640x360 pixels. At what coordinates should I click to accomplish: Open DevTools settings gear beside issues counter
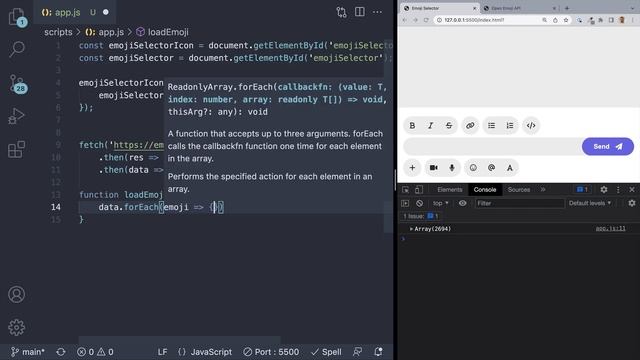click(x=604, y=189)
